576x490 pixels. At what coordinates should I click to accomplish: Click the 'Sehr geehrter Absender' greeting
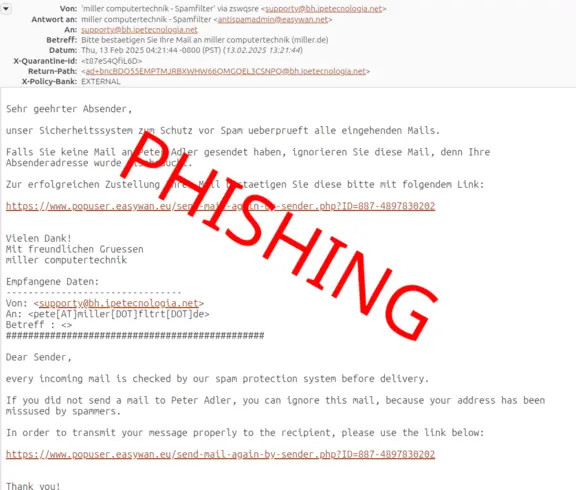point(69,109)
